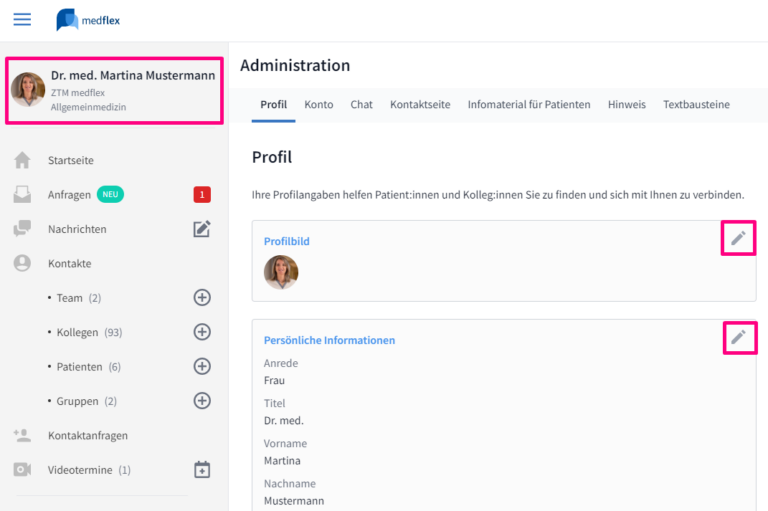768x511 pixels.
Task: Open Kontaktanfragen in the sidebar
Action: tap(88, 436)
